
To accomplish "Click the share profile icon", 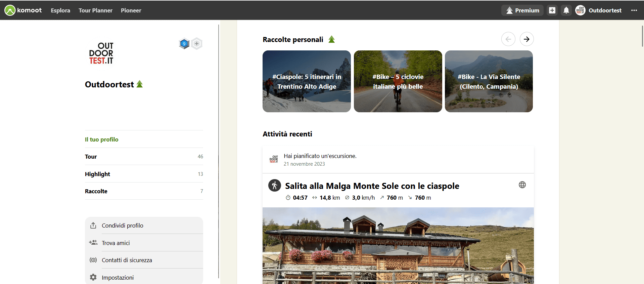I will (93, 226).
